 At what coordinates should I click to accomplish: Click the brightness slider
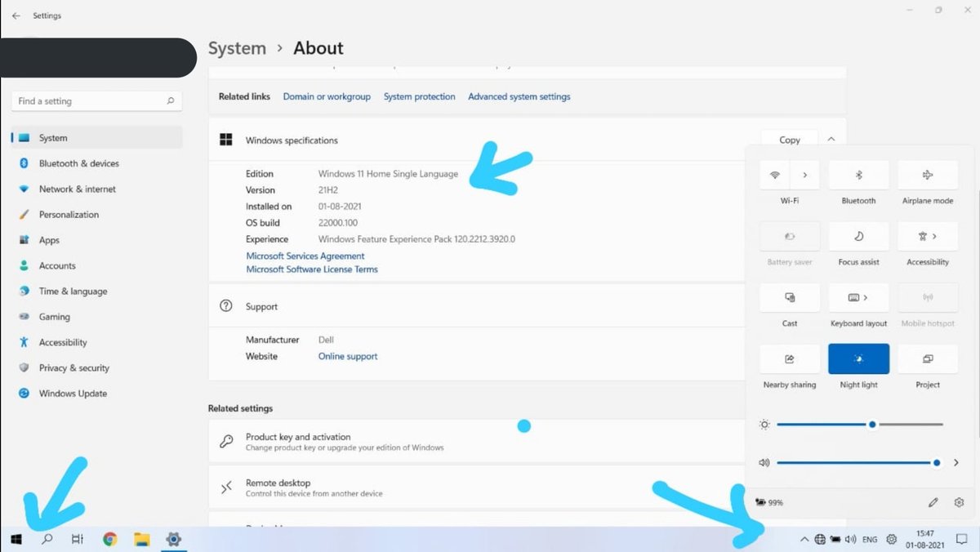(x=860, y=425)
